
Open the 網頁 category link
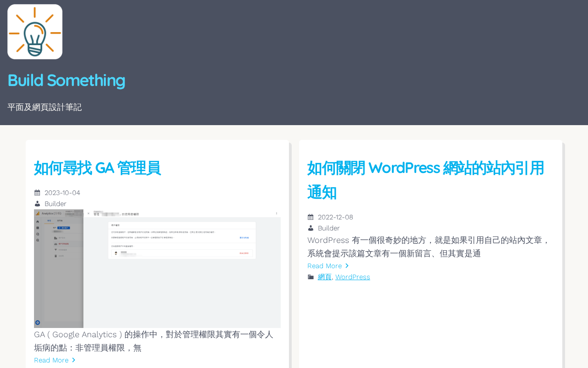325,277
